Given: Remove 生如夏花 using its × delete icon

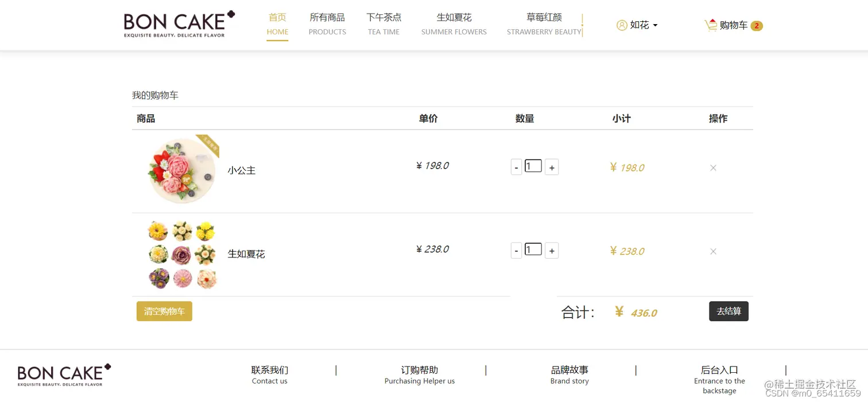Looking at the screenshot, I should pos(713,251).
